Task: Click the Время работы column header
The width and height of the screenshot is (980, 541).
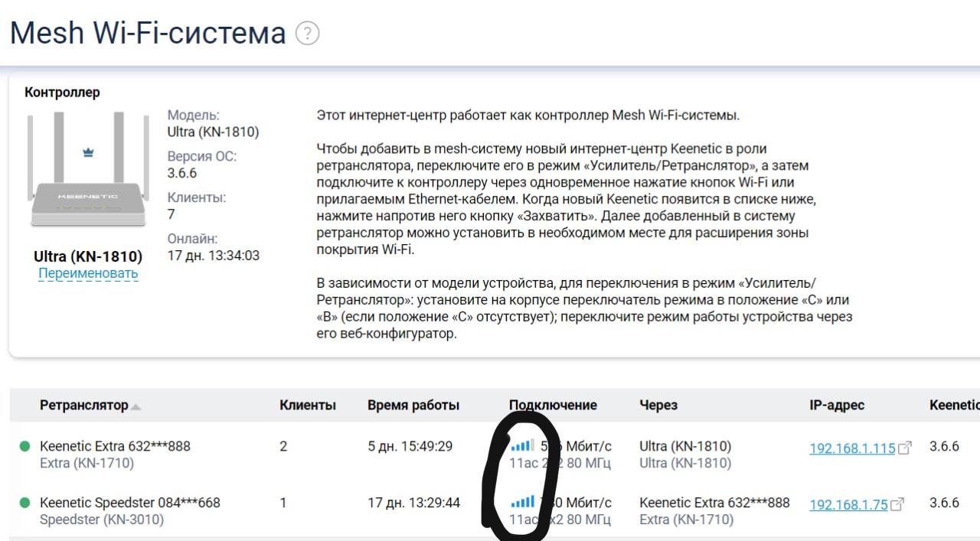Action: click(413, 406)
